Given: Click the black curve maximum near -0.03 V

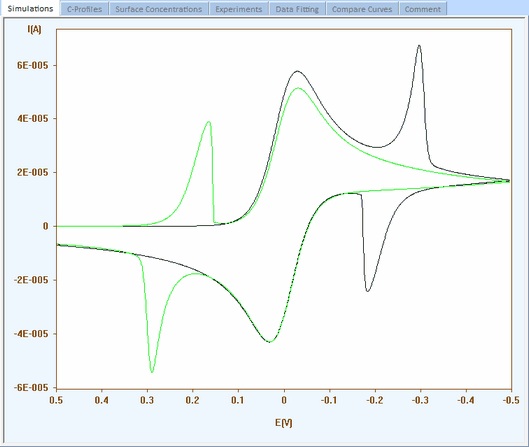Looking at the screenshot, I should click(297, 71).
